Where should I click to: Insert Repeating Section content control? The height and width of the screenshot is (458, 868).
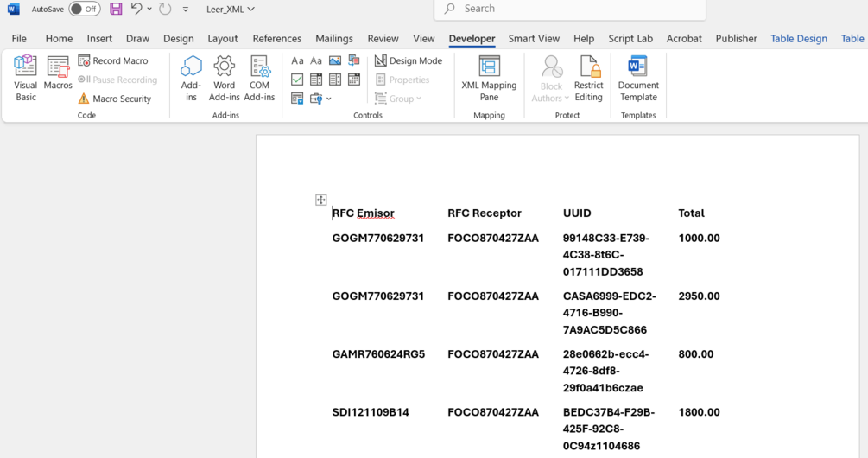click(297, 99)
